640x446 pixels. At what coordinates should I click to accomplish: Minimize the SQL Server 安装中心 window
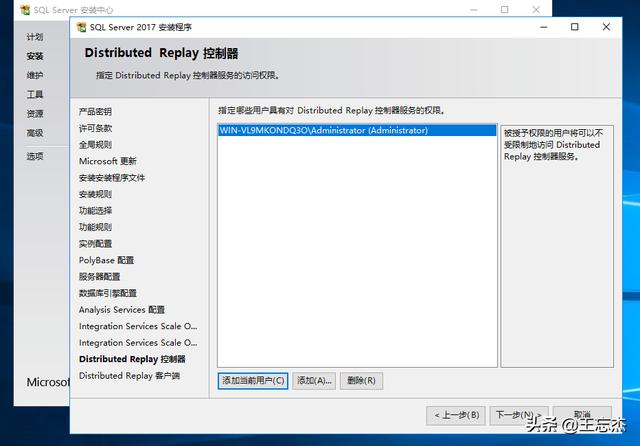pos(473,9)
